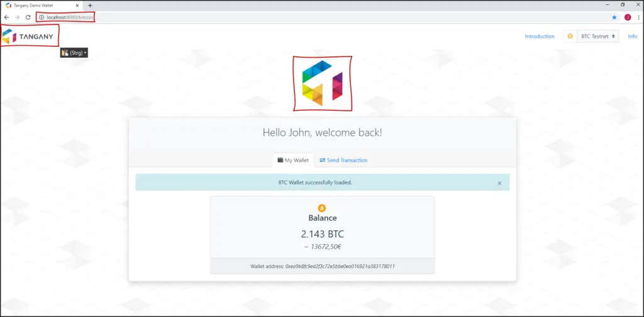Dismiss the BTC Wallet loaded alert

(x=499, y=183)
